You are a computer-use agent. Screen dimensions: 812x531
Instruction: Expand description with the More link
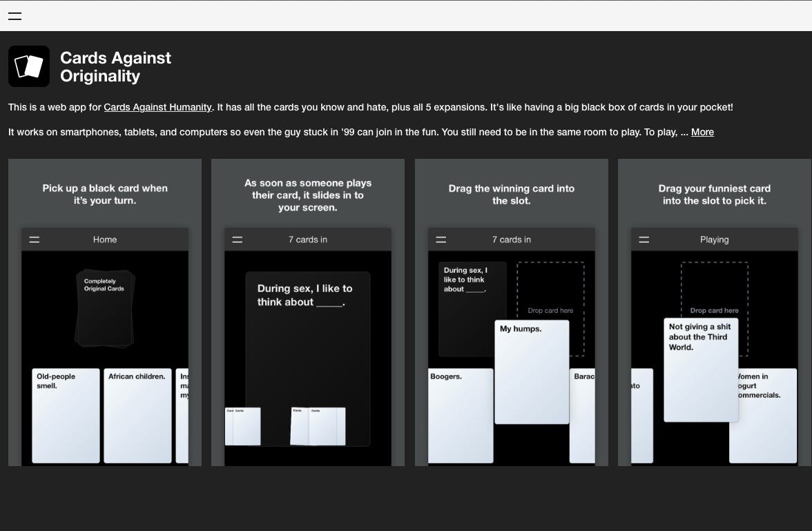(702, 132)
